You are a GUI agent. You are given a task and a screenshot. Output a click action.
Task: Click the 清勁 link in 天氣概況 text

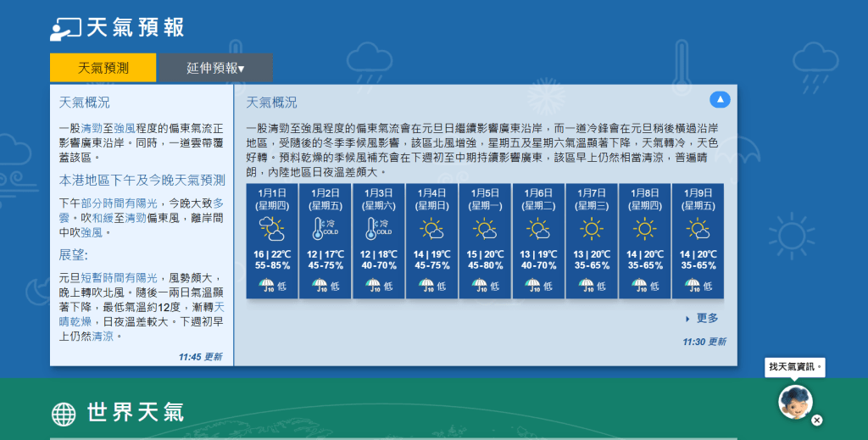92,128
